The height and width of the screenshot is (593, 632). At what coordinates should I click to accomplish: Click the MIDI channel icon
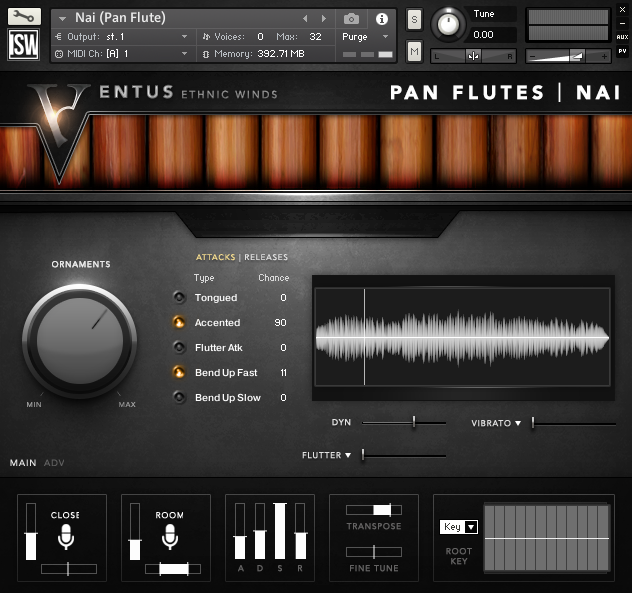59,54
